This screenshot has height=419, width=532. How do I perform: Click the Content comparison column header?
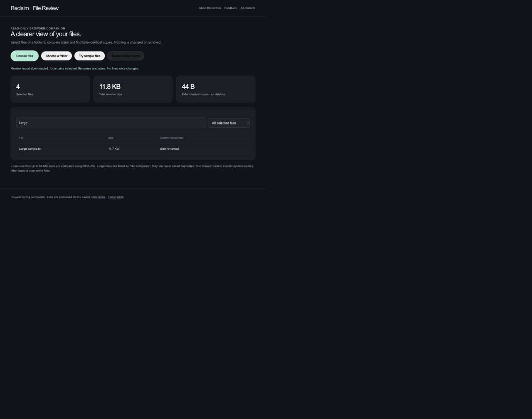point(172,138)
